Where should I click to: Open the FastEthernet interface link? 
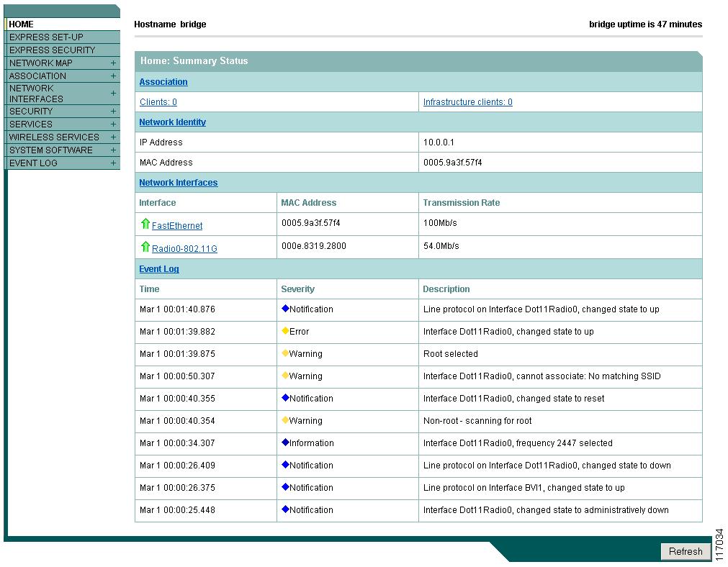click(x=177, y=225)
